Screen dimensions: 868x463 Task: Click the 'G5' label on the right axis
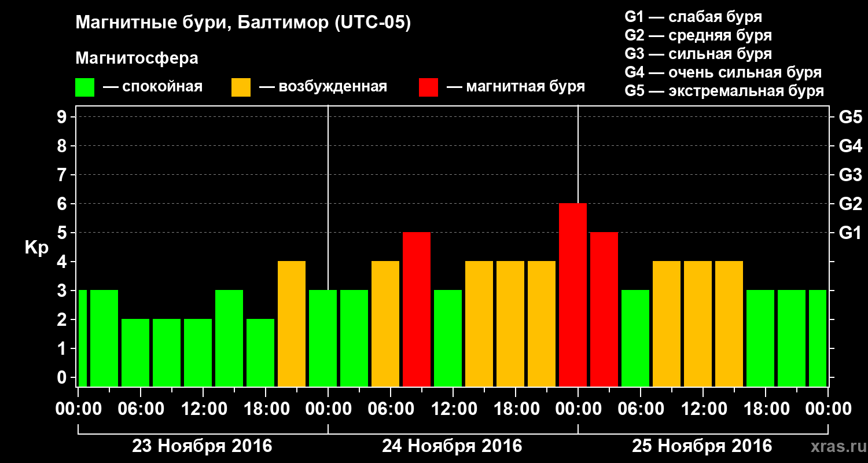coord(850,117)
